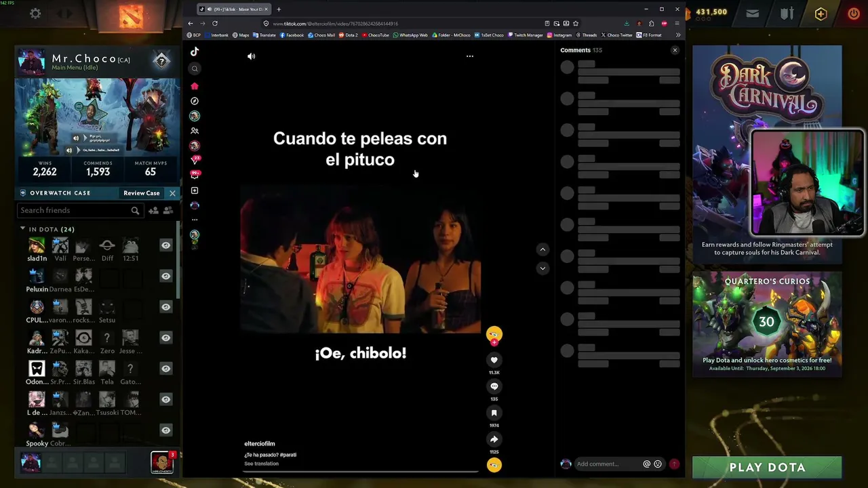The height and width of the screenshot is (488, 868).
Task: Open comments bubble on video
Action: pos(494,386)
